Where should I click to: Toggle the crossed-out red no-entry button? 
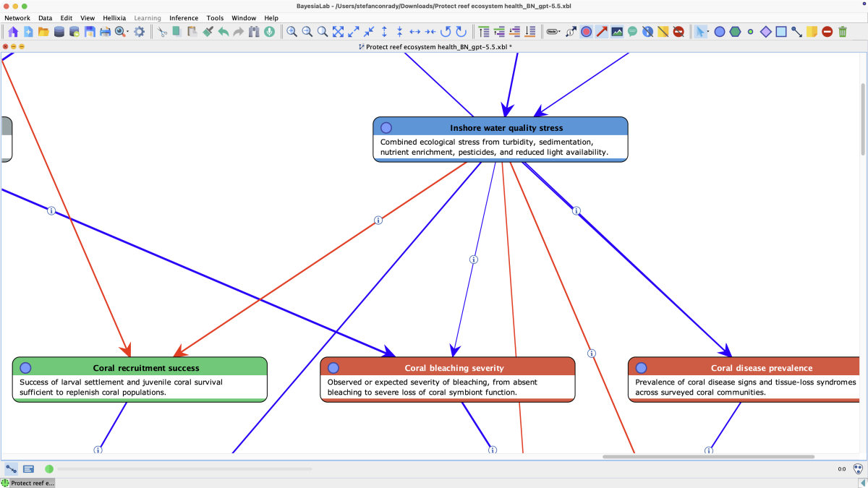click(x=678, y=32)
